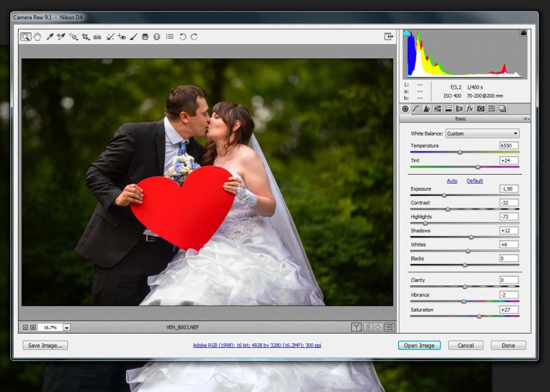Click the Default tone link
Screen dimensions: 550x392
474,181
